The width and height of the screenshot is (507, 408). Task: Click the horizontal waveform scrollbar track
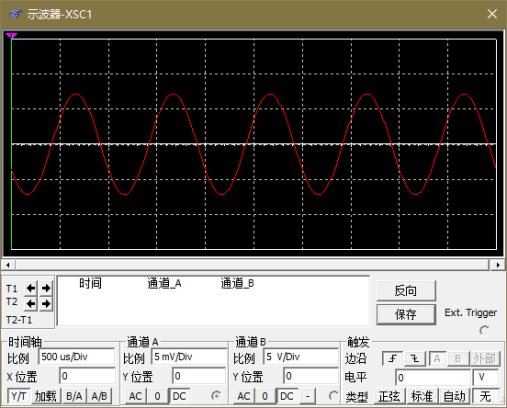coord(252,265)
